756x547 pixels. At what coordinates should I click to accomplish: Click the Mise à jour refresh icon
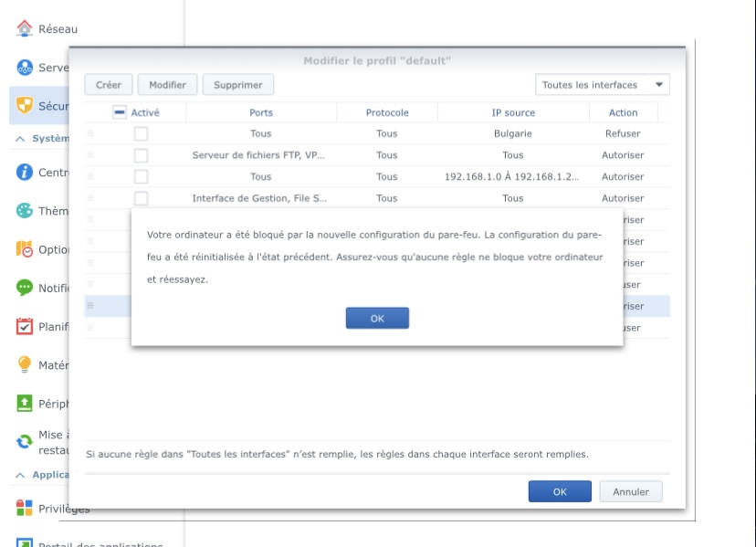click(x=25, y=442)
